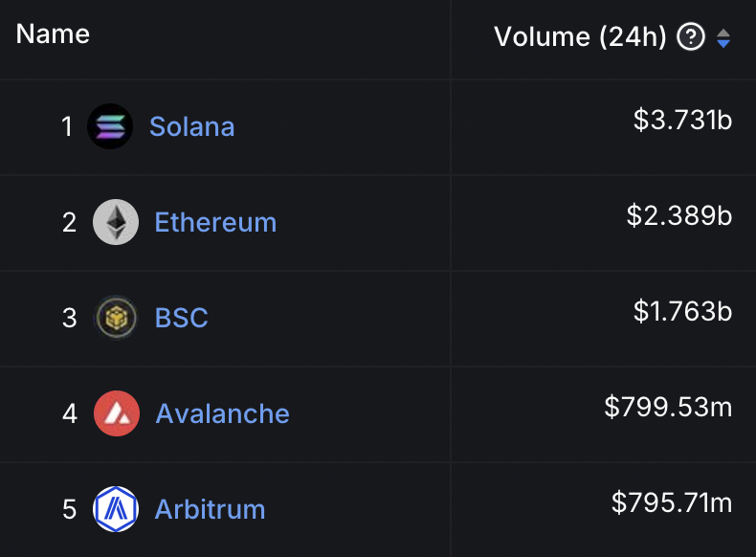Click the red Avalanche logo icon
Image resolution: width=756 pixels, height=557 pixels.
(117, 413)
